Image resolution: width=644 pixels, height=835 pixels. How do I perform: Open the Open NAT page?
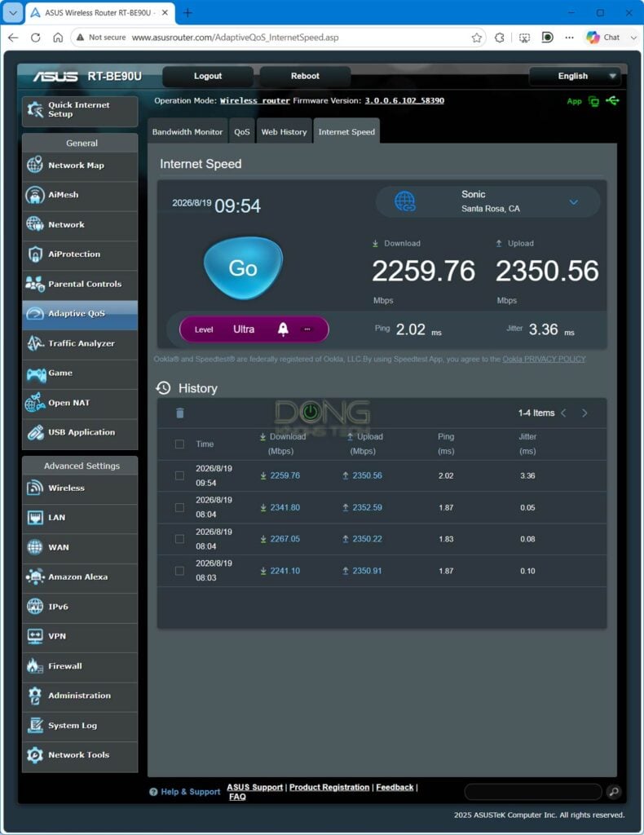[x=80, y=403]
